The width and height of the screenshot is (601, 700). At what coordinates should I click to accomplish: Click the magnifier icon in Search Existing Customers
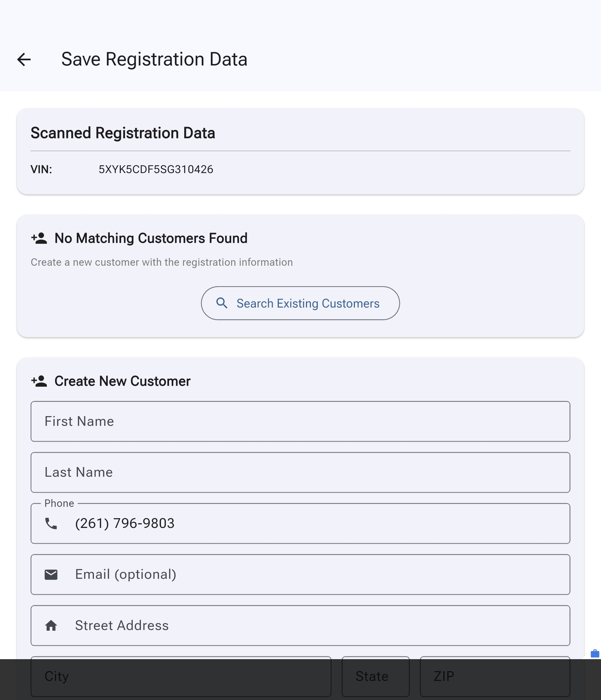(222, 303)
